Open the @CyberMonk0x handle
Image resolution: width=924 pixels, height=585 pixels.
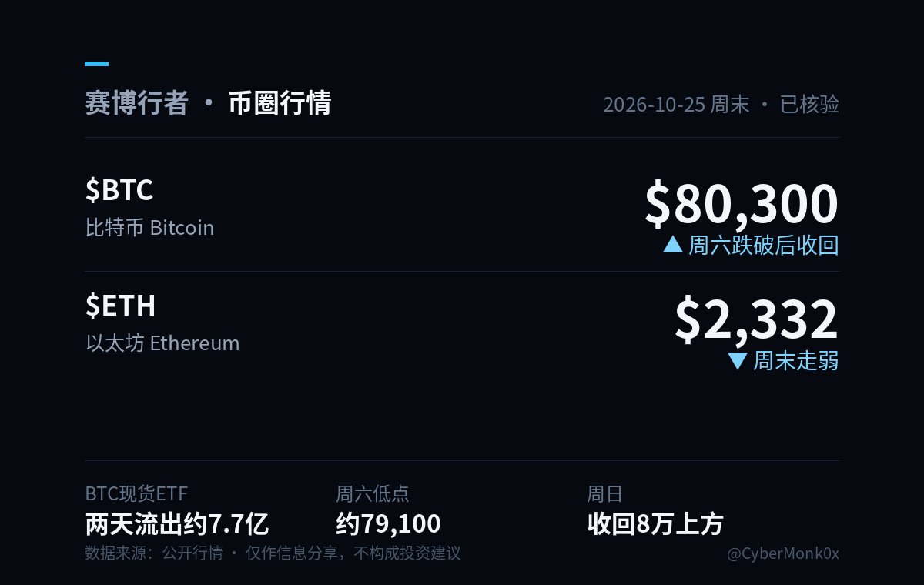pyautogui.click(x=783, y=553)
